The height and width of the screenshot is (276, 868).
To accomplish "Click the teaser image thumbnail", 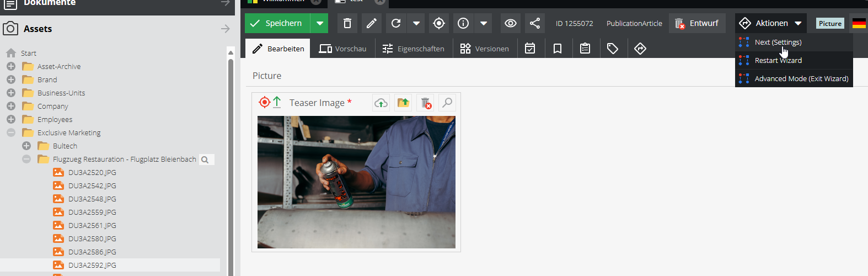I will (356, 182).
